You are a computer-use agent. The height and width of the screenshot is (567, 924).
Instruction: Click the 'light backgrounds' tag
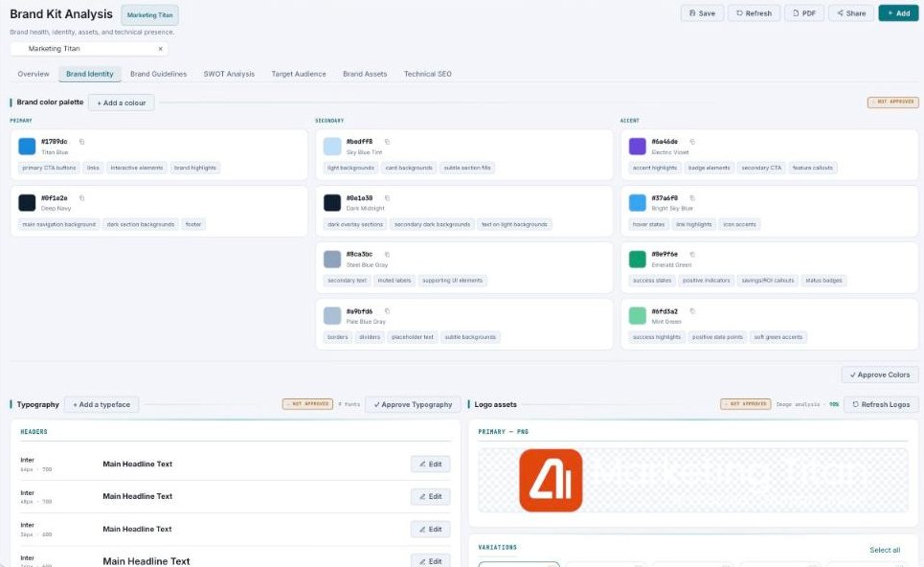[350, 168]
